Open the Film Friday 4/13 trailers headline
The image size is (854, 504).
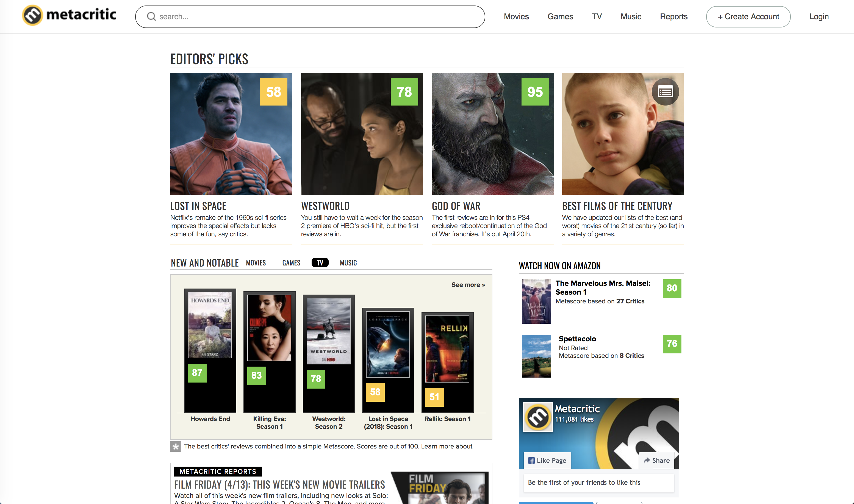279,484
